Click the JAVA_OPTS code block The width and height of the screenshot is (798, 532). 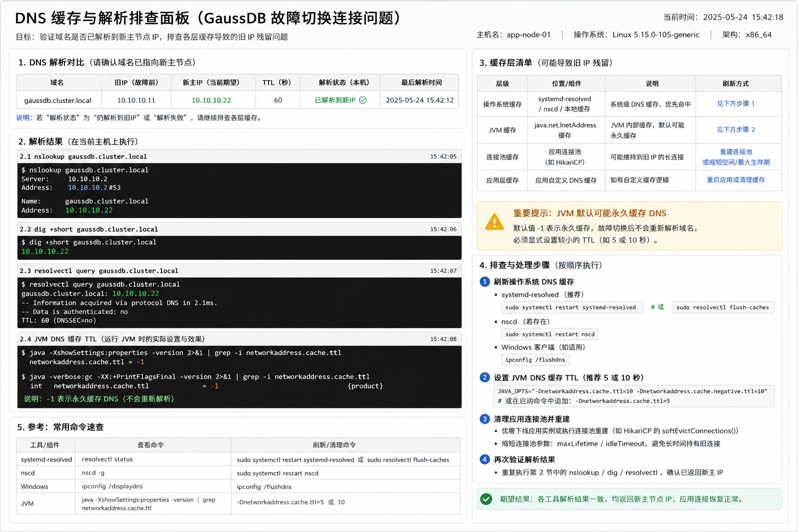coord(634,396)
